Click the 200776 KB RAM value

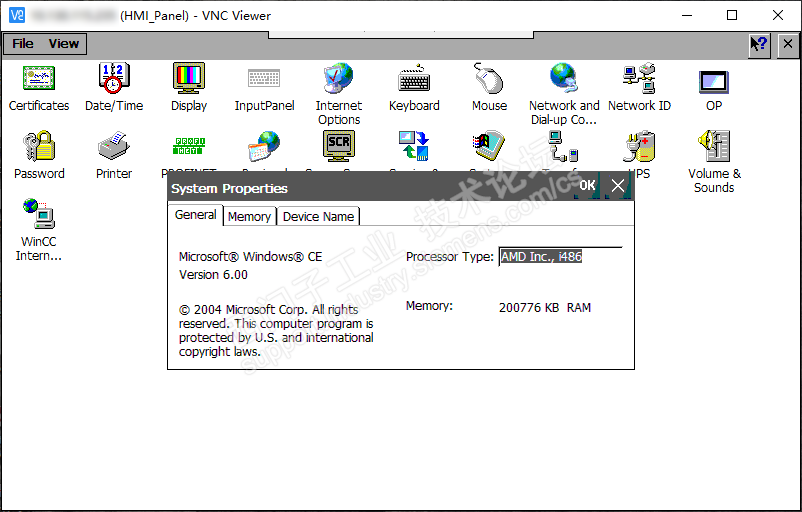click(x=545, y=307)
